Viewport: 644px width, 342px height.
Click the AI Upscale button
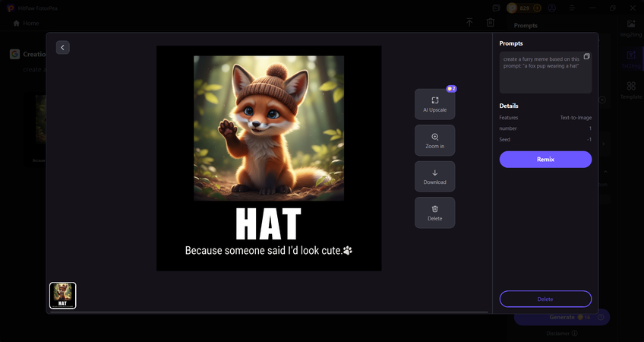[434, 104]
